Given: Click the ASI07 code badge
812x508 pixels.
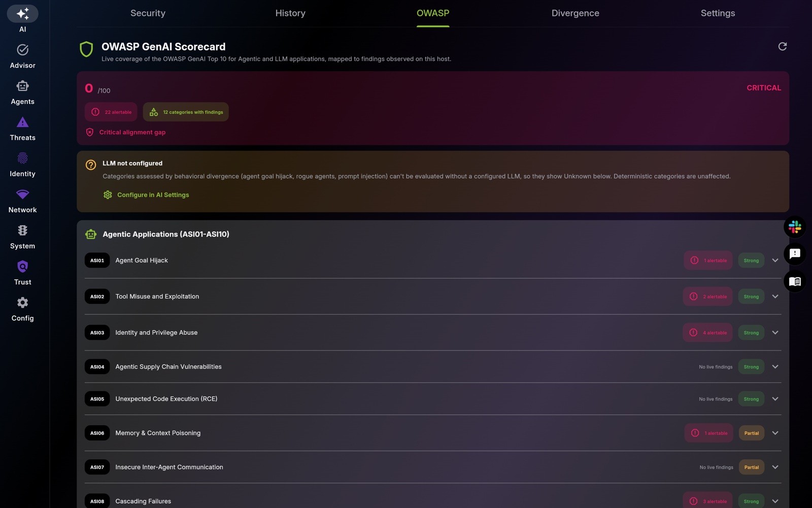Looking at the screenshot, I should (97, 467).
